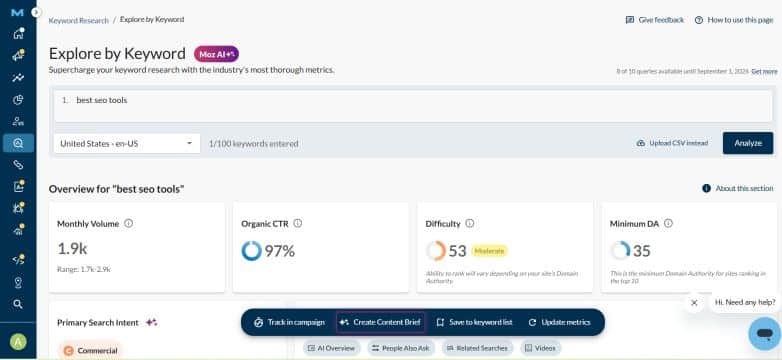Screen dimensions: 782x360
Task: Dismiss the 'Need any help?' chat prompt
Action: [x=694, y=303]
